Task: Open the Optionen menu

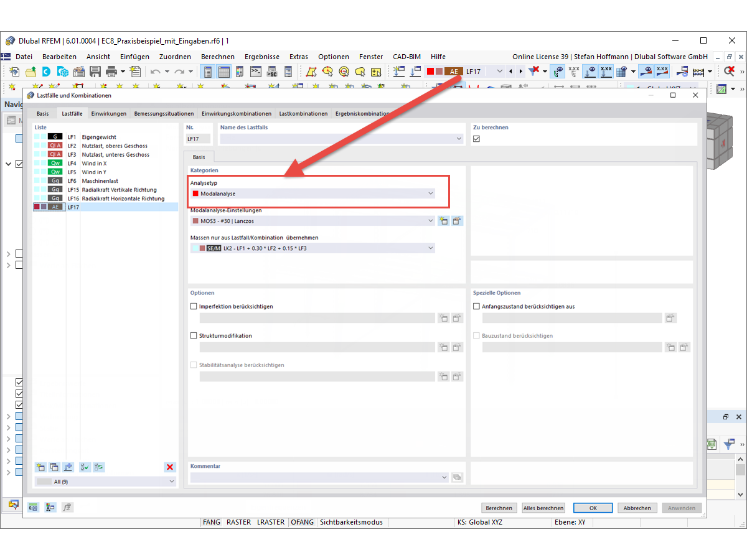Action: [x=334, y=56]
